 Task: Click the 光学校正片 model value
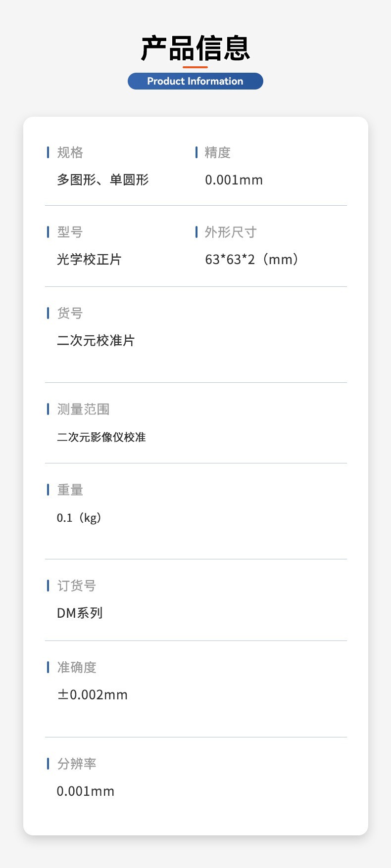coord(89,259)
